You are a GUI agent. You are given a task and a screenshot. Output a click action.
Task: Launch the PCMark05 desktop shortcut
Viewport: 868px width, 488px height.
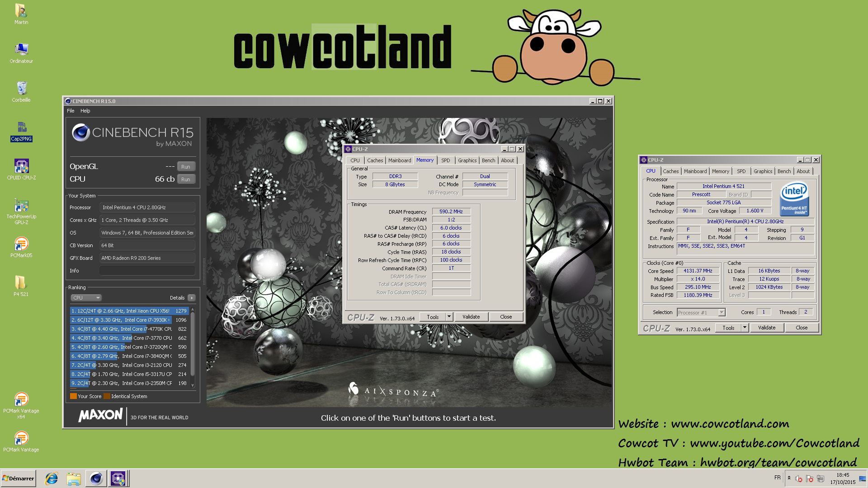(x=21, y=247)
